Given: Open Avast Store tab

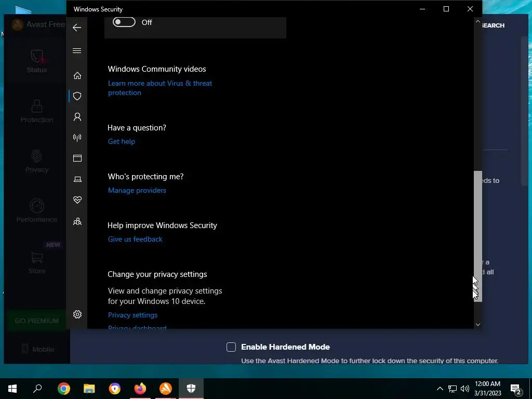Looking at the screenshot, I should [x=37, y=263].
